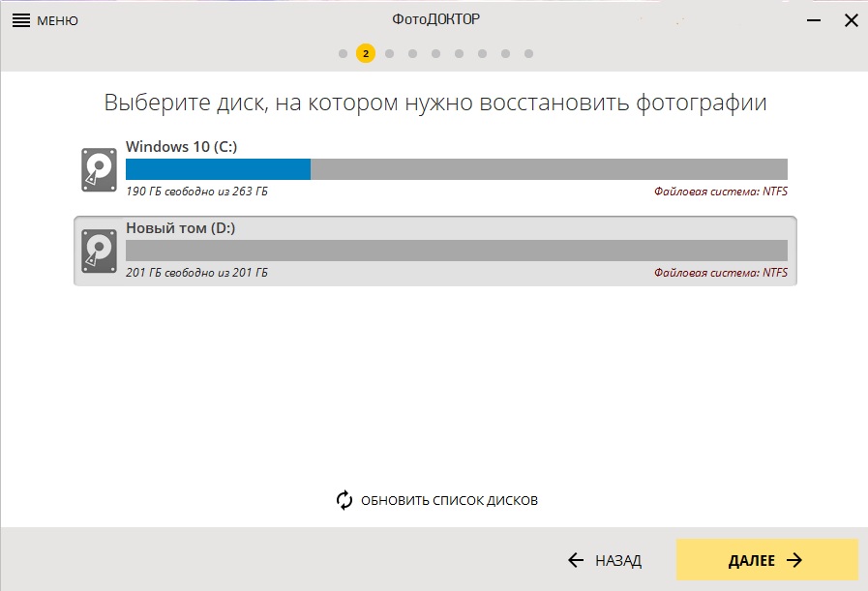Open the hamburger МЕНЮ icon
Viewport: 868px width, 591px height.
pyautogui.click(x=21, y=20)
